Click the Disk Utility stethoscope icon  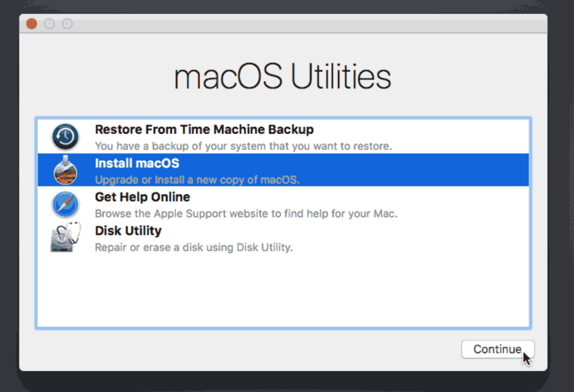(x=66, y=237)
